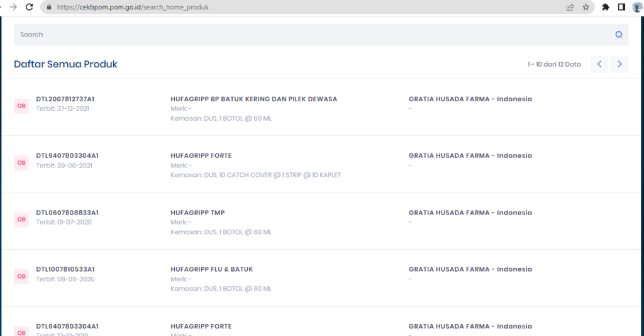
Task: Open the browser extensions puzzle icon
Action: coord(606,7)
